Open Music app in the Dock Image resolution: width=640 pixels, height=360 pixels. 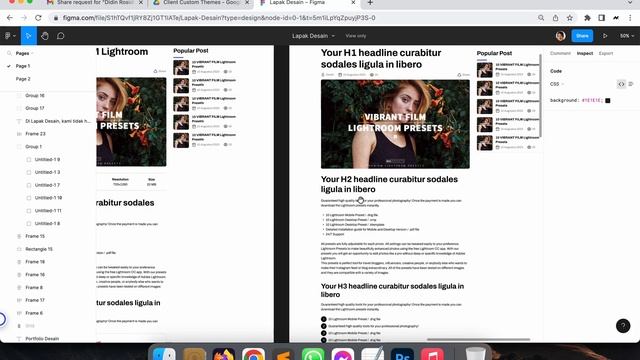tap(432, 354)
